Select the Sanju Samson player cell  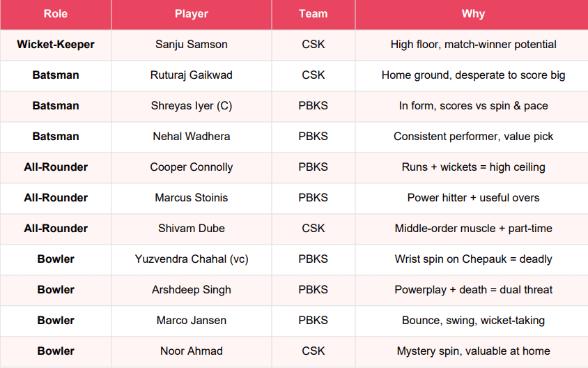coord(192,45)
